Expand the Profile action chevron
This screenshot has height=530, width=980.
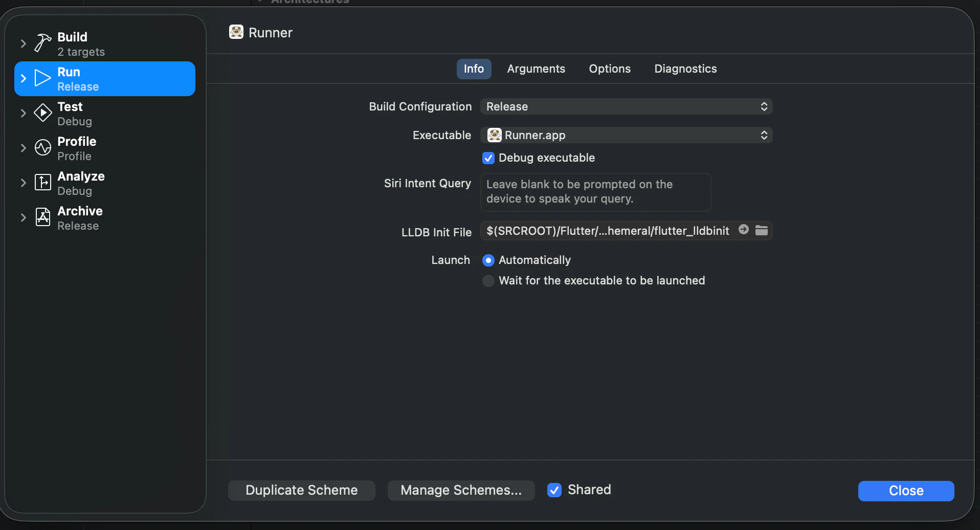pos(23,148)
